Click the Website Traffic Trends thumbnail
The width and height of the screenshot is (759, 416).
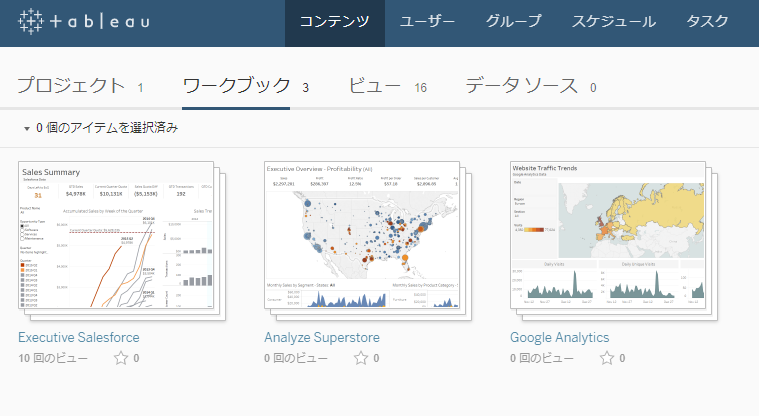[x=608, y=235]
